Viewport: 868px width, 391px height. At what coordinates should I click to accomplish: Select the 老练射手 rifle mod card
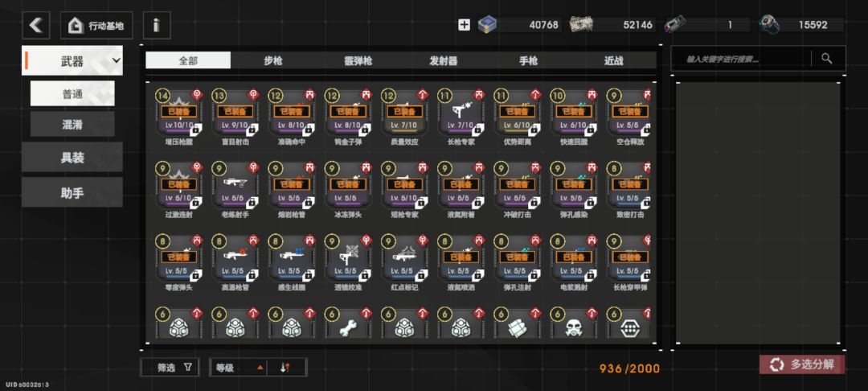235,189
